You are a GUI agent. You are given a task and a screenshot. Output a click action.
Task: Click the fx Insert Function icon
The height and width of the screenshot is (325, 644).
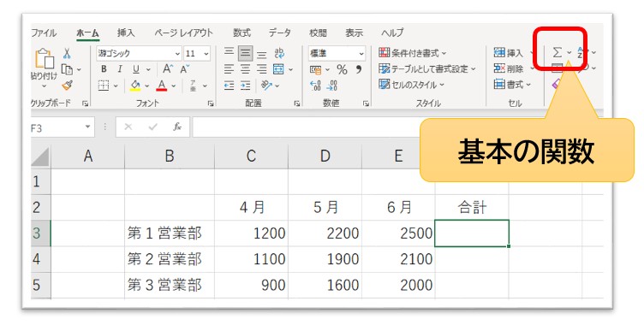click(x=177, y=127)
